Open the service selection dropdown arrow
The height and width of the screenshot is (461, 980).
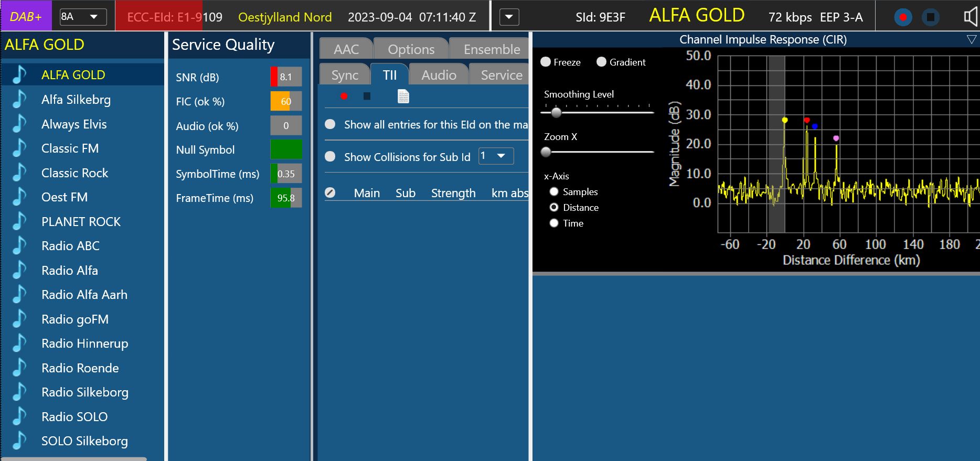pyautogui.click(x=509, y=17)
